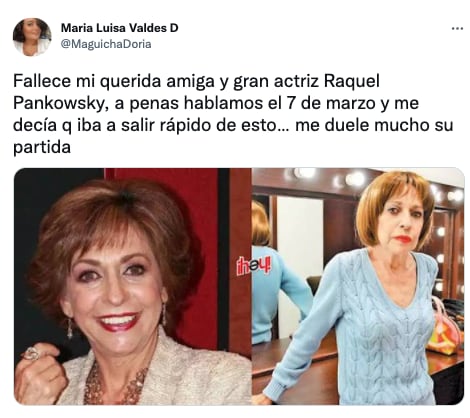
Task: Open right photo of woman in blue sweater
Action: 358,286
